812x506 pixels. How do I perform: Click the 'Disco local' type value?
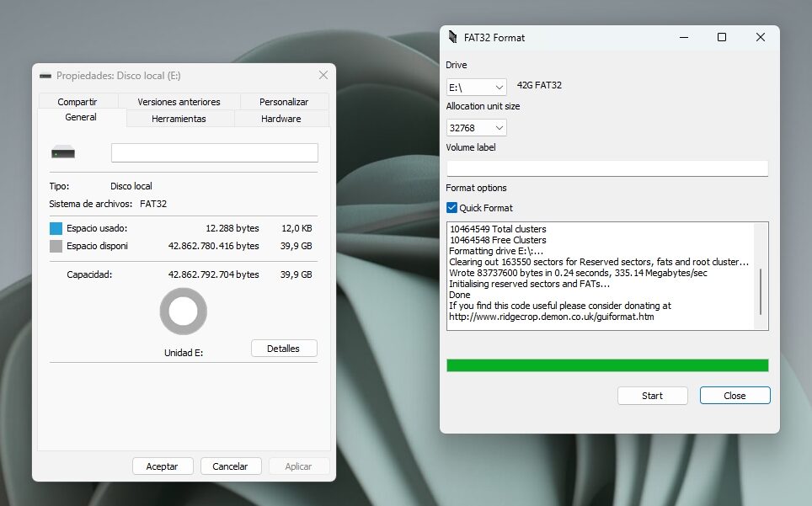point(131,186)
